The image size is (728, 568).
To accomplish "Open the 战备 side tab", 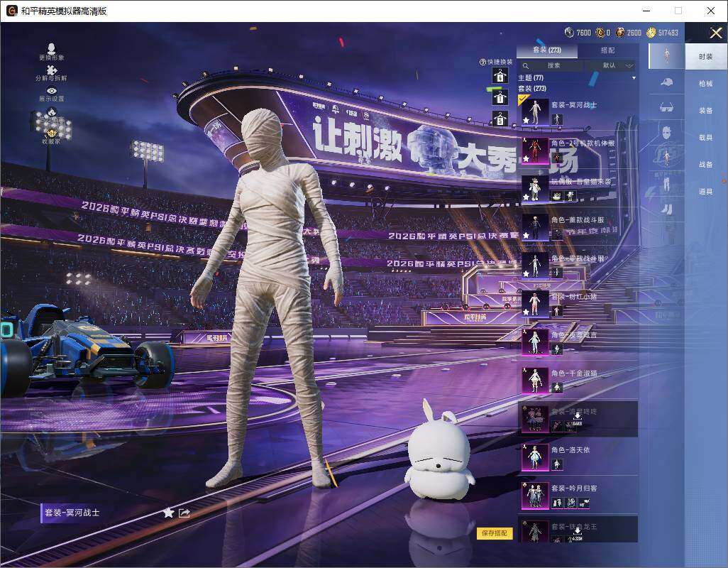I will 706,165.
